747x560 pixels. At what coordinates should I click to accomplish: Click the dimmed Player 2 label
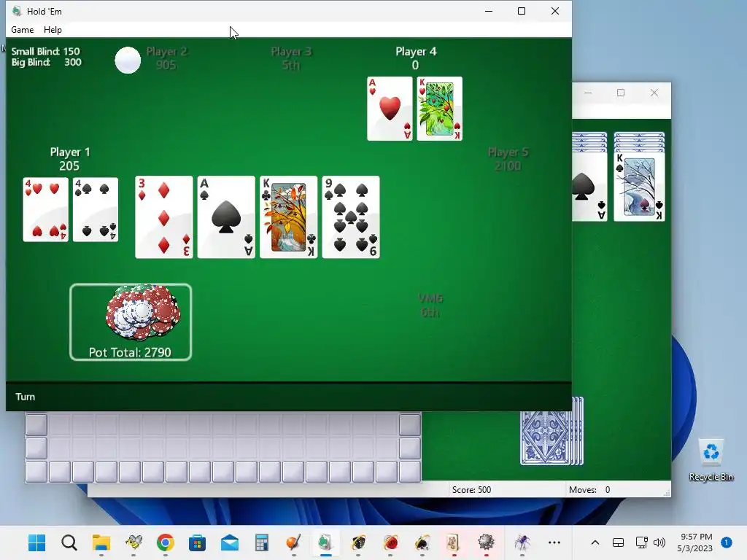[166, 52]
